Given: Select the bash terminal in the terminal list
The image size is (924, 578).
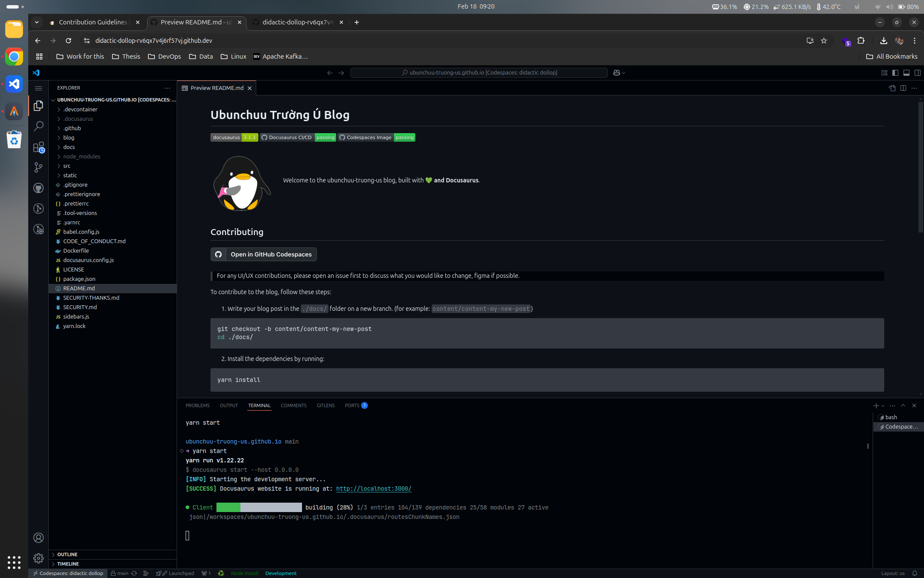Looking at the screenshot, I should coord(891,417).
